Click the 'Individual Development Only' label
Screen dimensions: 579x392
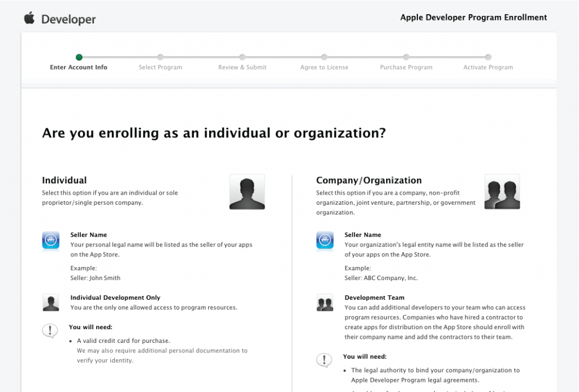115,298
